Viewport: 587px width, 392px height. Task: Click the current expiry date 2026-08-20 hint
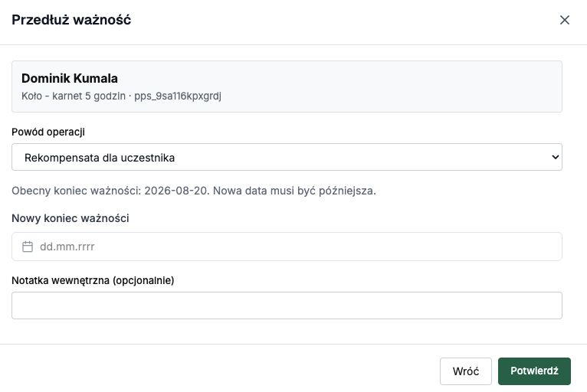coord(176,191)
